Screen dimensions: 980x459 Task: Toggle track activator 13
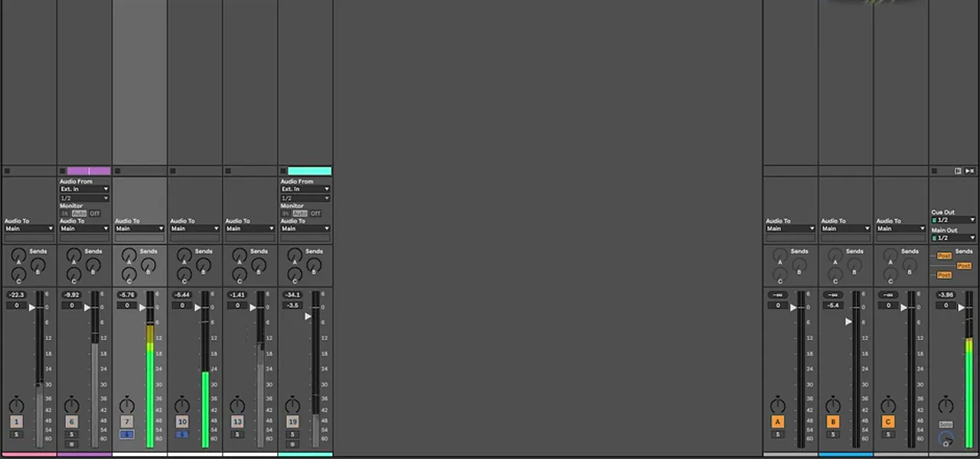237,422
